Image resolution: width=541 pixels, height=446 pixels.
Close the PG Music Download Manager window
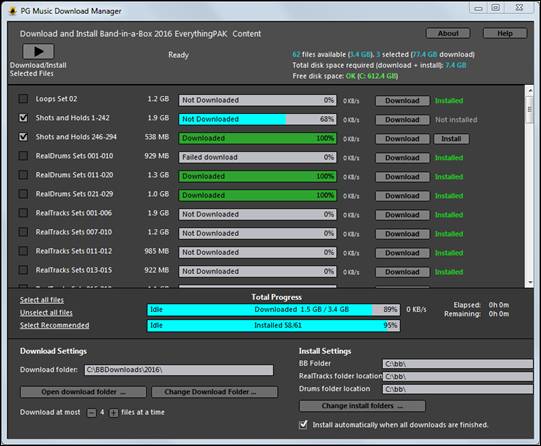pos(519,8)
